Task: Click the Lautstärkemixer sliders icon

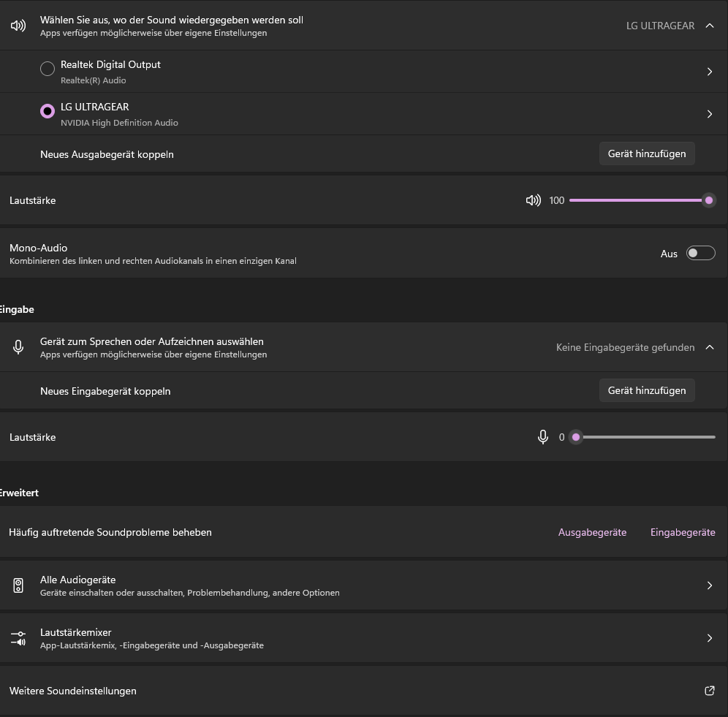Action: click(18, 638)
